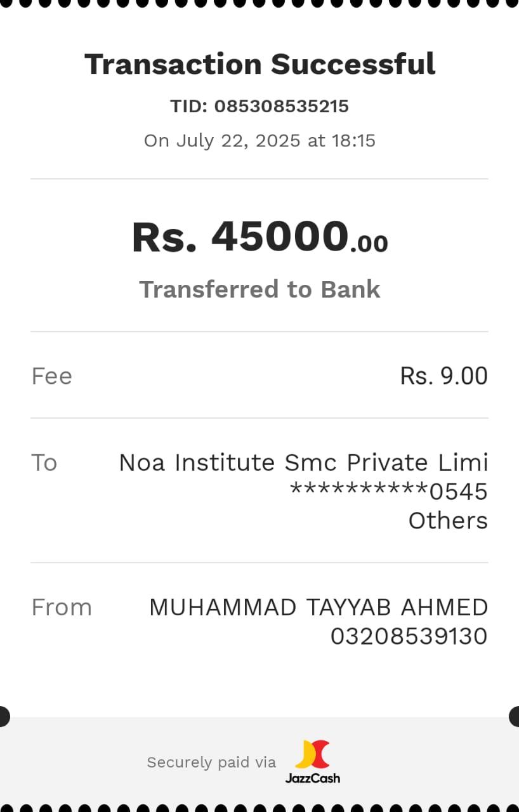The image size is (519, 812).
Task: Tap the To label
Action: pos(44,462)
